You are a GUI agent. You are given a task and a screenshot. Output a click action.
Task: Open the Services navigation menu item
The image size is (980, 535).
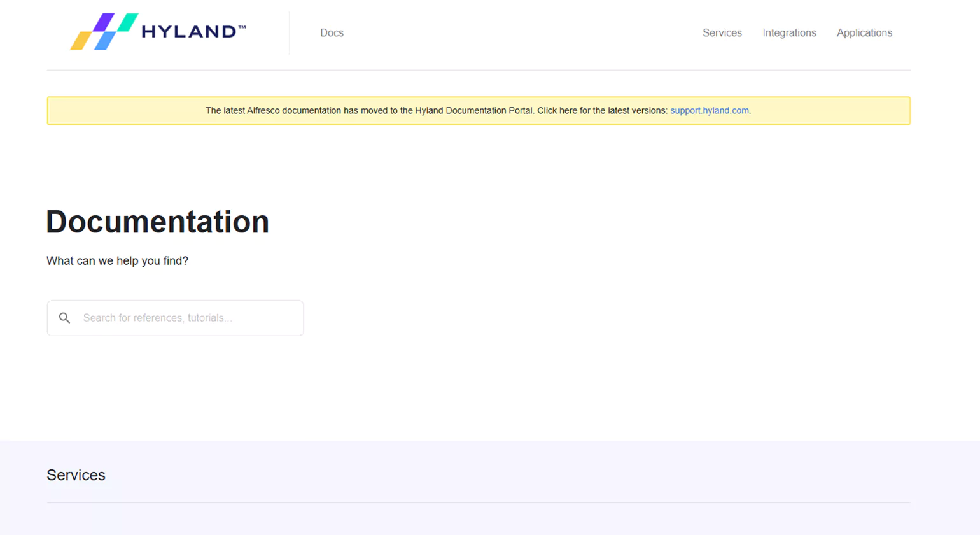(x=722, y=33)
